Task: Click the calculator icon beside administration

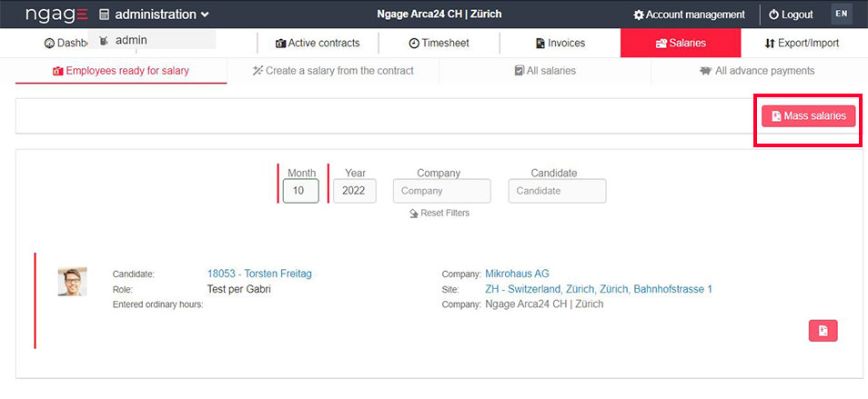Action: point(104,15)
